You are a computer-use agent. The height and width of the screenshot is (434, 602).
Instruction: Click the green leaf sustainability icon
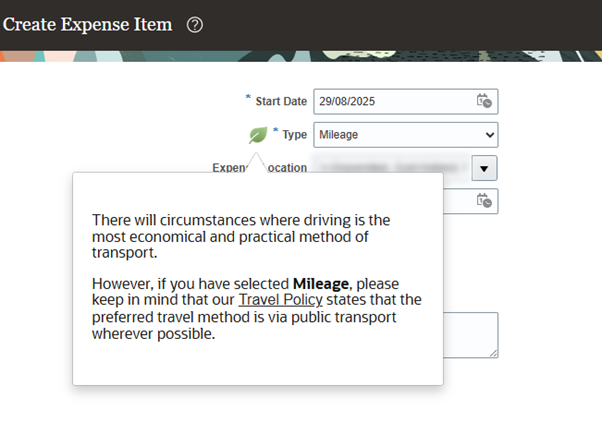click(x=259, y=134)
